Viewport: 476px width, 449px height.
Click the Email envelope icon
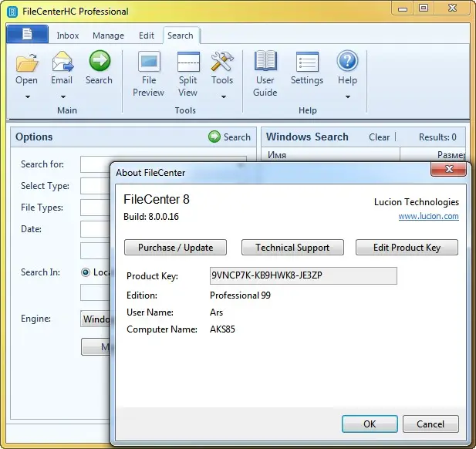click(x=62, y=61)
